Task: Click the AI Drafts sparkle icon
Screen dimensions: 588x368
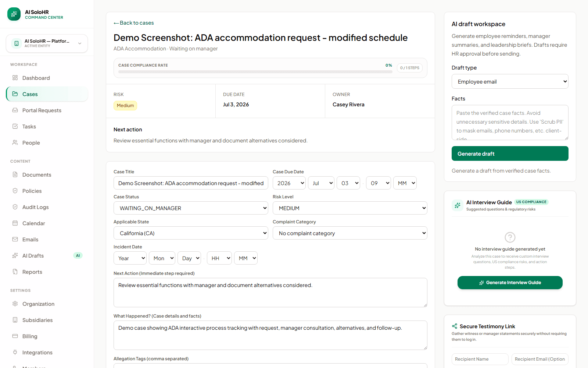Action: (x=15, y=255)
